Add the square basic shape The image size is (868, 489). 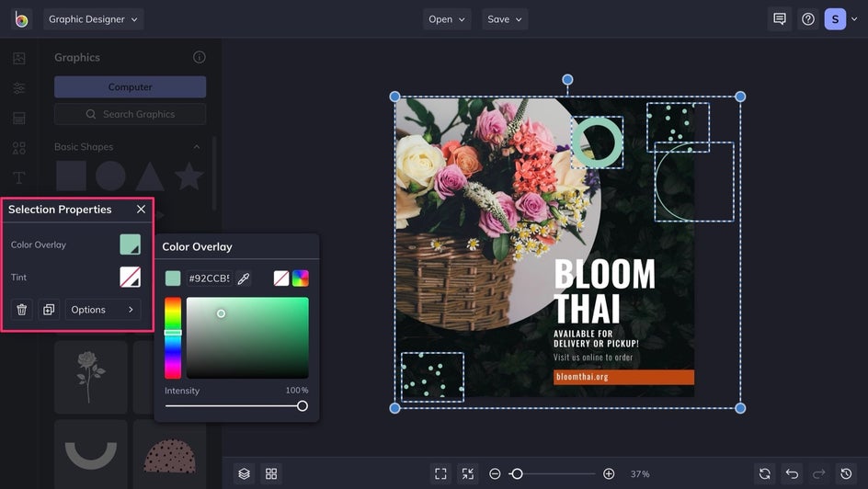72,176
